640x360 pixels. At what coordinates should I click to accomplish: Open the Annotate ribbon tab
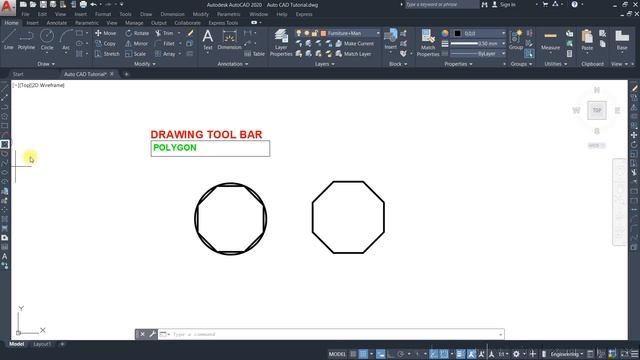click(57, 23)
